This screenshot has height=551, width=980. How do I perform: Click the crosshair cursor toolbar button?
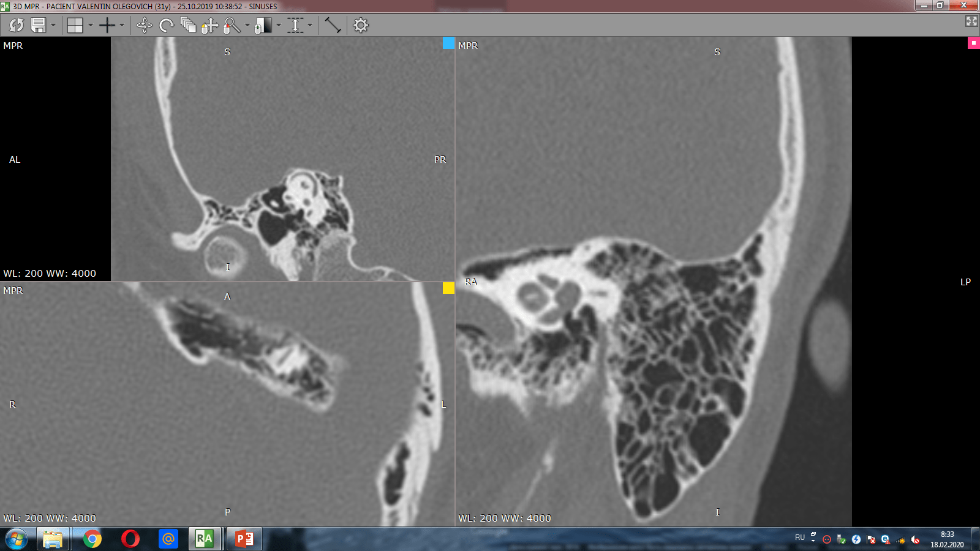pyautogui.click(x=107, y=25)
